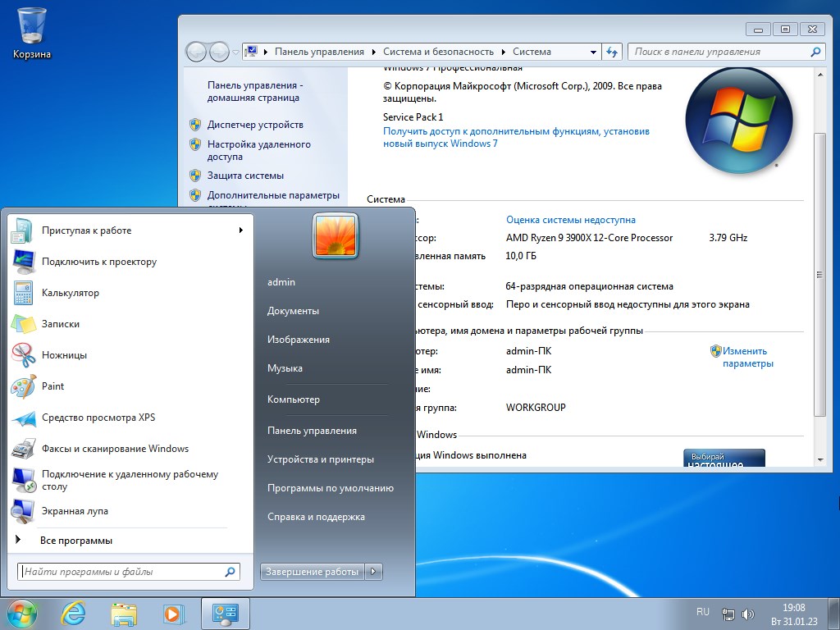The image size is (840, 630).
Task: Click shield icon by Настройка удаленного доступа
Action: click(195, 144)
